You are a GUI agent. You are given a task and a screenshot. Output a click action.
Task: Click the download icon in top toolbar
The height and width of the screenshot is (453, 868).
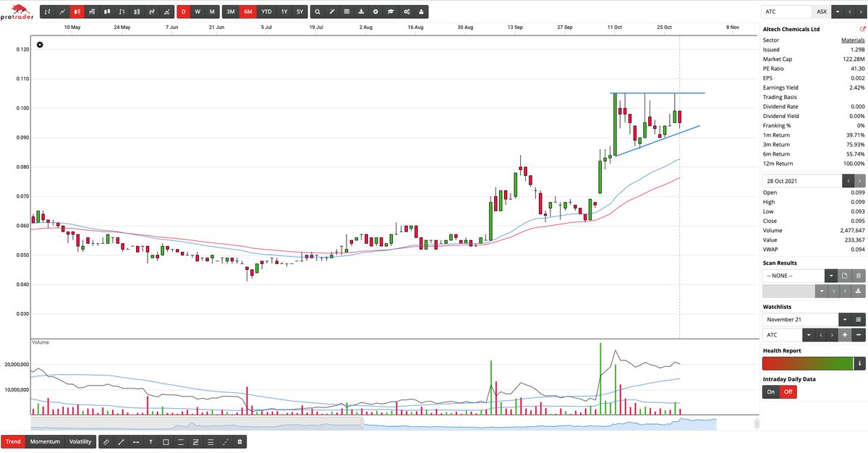[361, 12]
